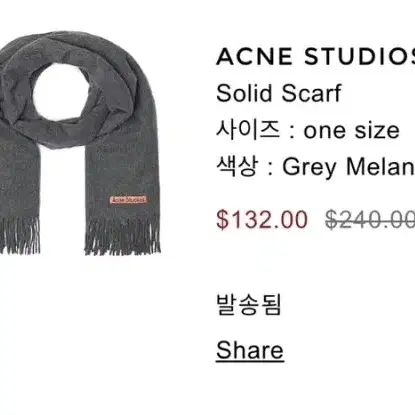
Task: Open the grey scarf product image
Action: click(80, 143)
